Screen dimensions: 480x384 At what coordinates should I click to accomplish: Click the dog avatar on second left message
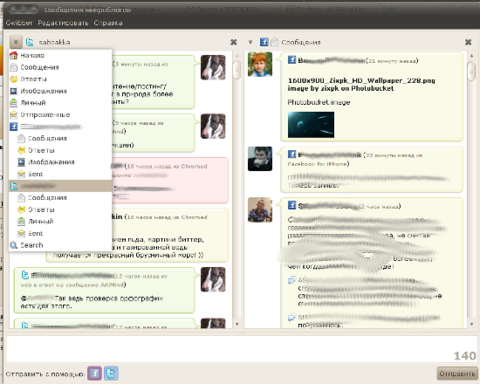click(213, 126)
